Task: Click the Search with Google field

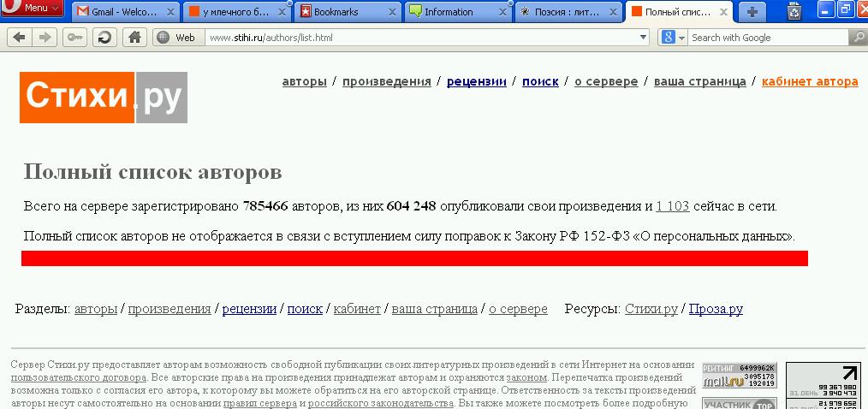Action: (769, 38)
